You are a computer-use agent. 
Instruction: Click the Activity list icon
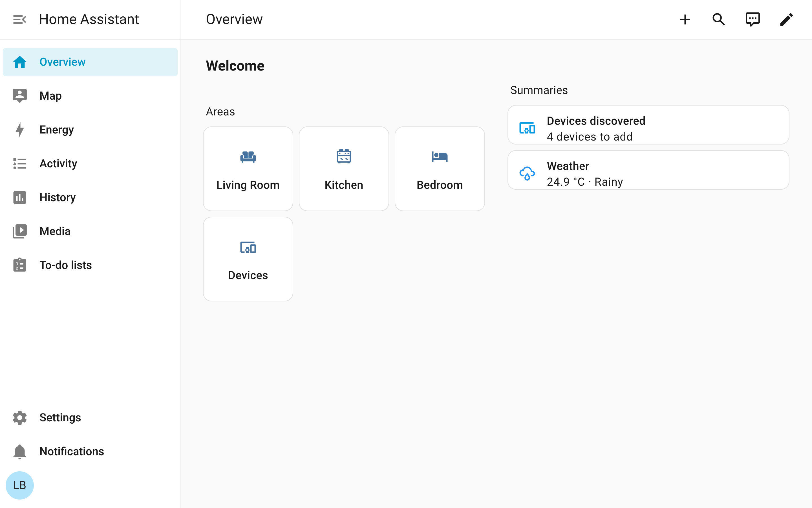pyautogui.click(x=20, y=164)
